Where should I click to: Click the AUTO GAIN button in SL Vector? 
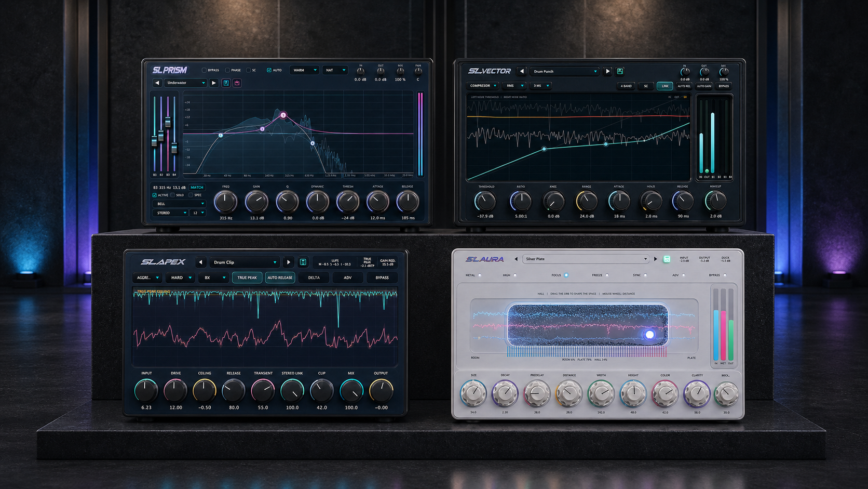704,86
